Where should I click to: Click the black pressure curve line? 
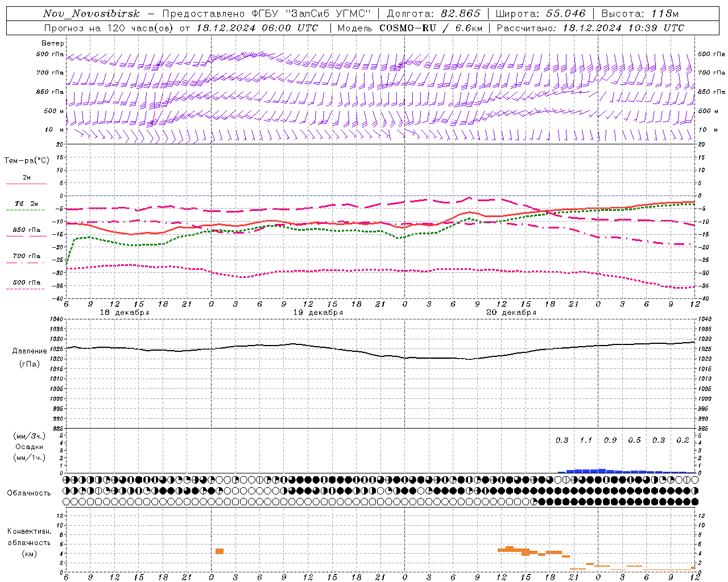[x=380, y=355]
